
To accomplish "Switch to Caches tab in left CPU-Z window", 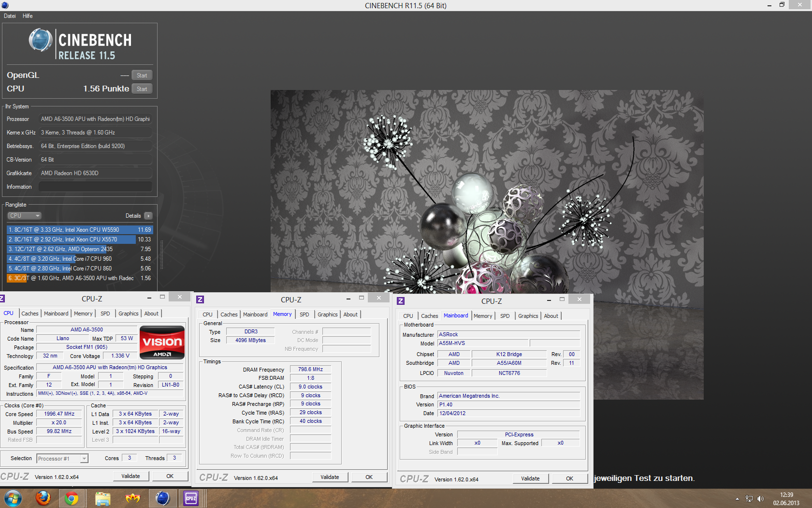I will [29, 314].
